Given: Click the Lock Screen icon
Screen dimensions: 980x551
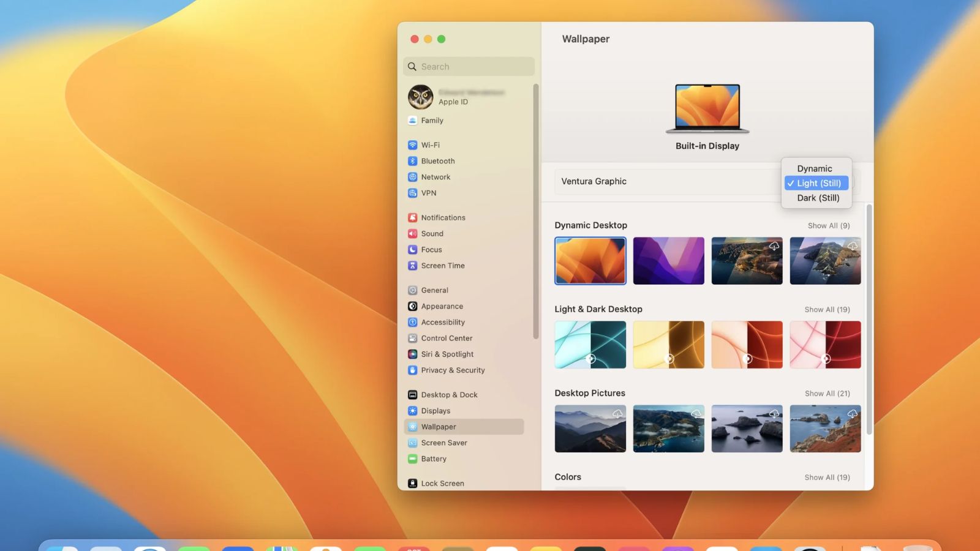Looking at the screenshot, I should click(x=413, y=483).
